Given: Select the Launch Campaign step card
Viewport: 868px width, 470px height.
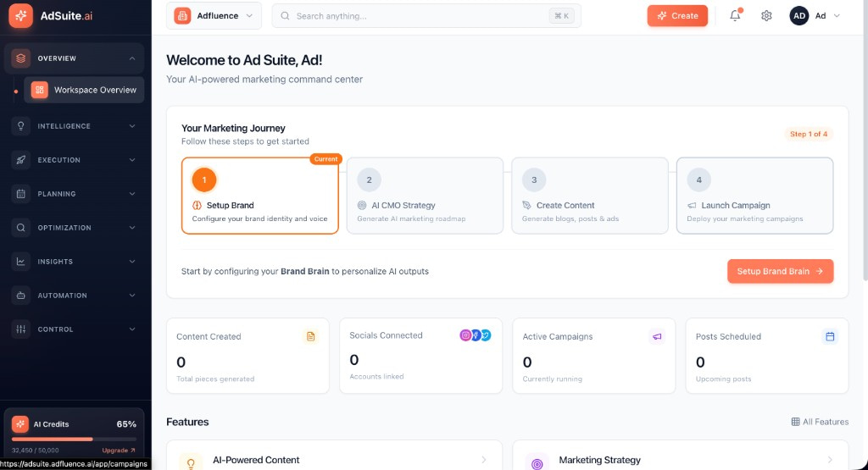Looking at the screenshot, I should [x=754, y=196].
